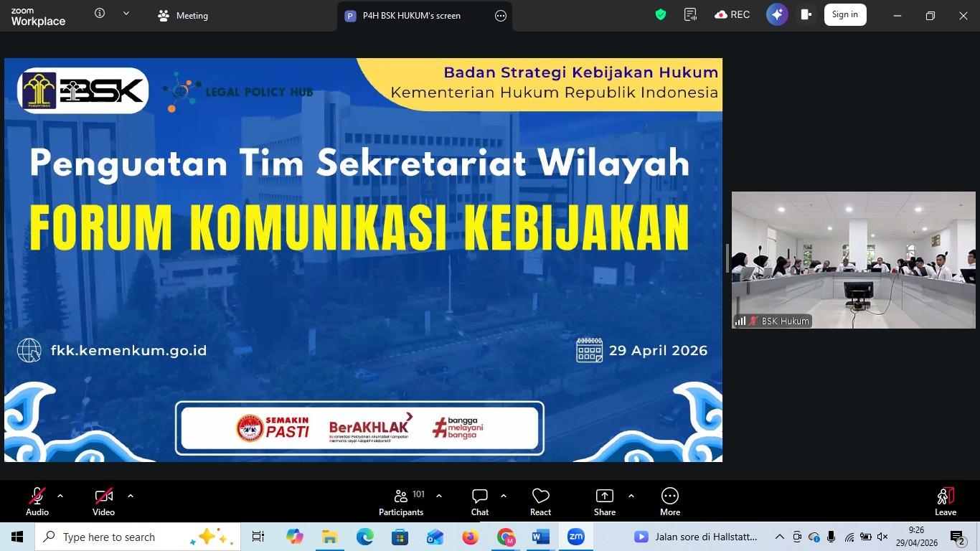Open the AI Companion sparkle icon
The image size is (980, 551).
777,15
